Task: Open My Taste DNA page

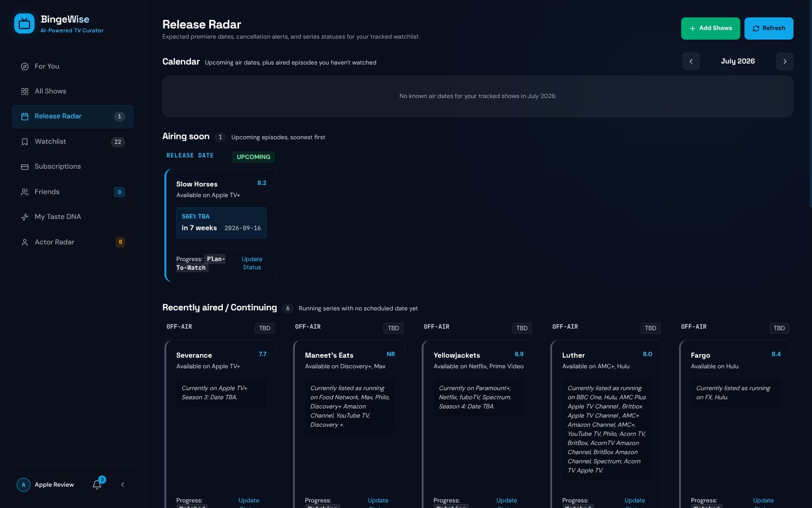Action: tap(73, 217)
